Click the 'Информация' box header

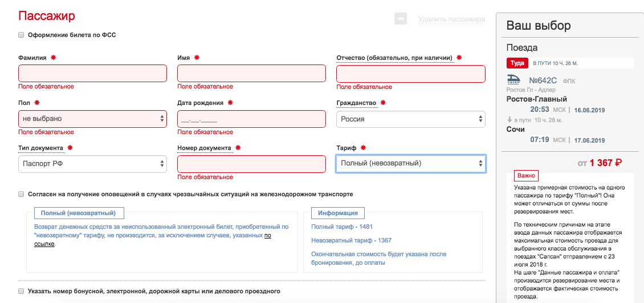337,213
